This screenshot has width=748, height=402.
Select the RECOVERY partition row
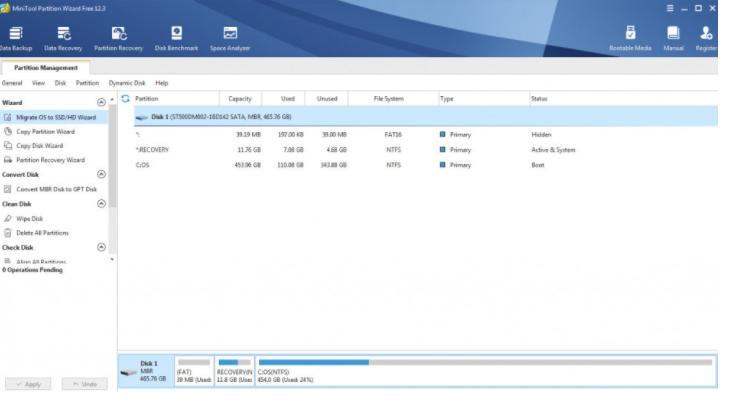426,150
